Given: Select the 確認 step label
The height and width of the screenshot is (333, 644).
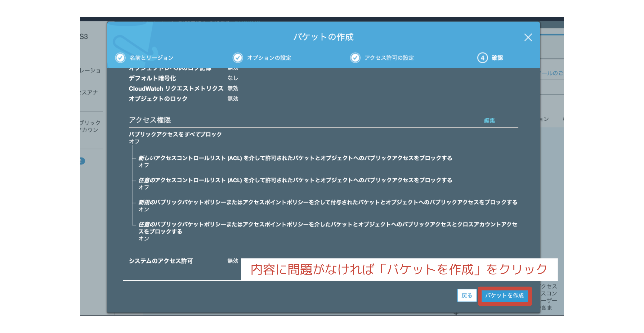Looking at the screenshot, I should point(497,58).
